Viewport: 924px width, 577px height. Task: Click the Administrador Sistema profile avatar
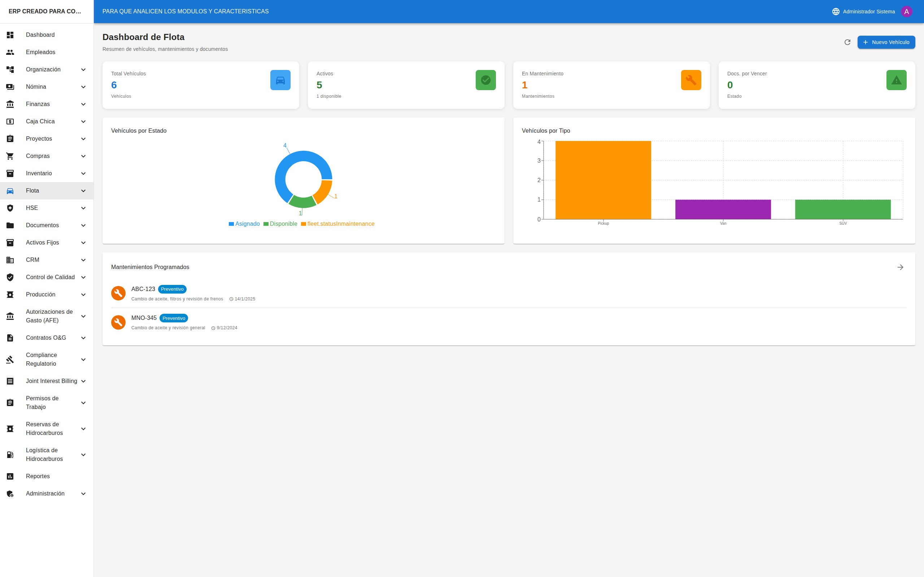click(907, 11)
